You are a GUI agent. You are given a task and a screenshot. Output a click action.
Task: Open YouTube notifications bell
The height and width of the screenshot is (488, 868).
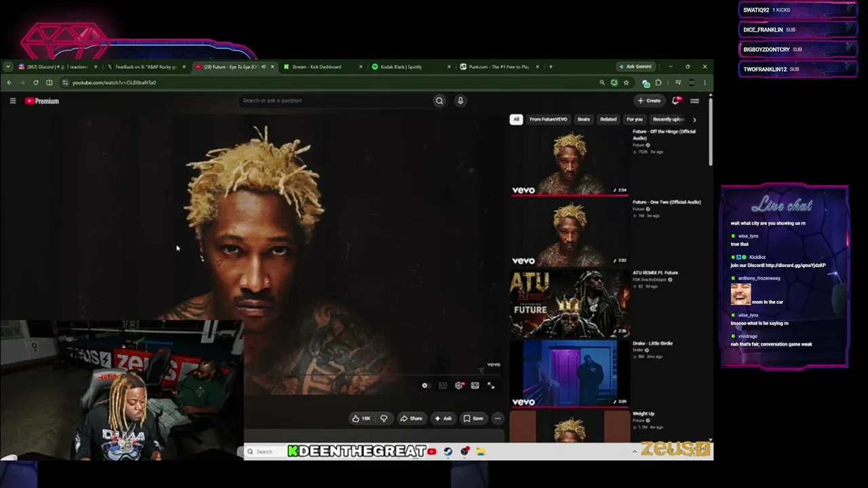tap(675, 101)
